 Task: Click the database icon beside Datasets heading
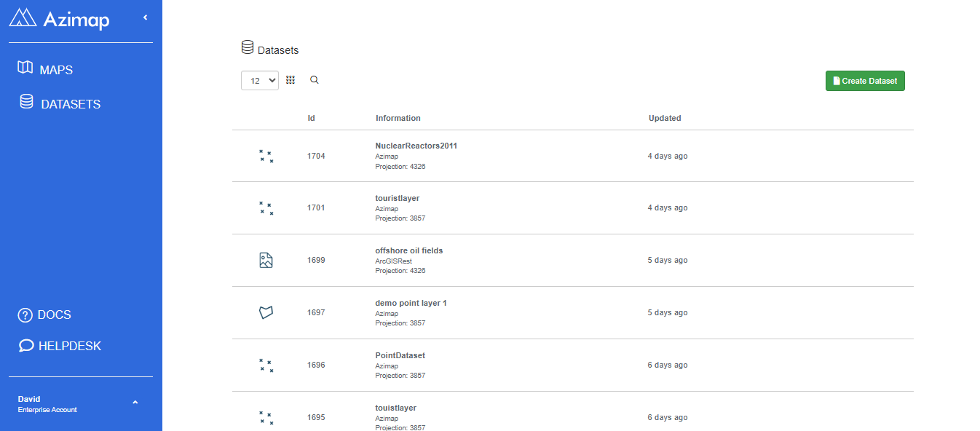248,48
